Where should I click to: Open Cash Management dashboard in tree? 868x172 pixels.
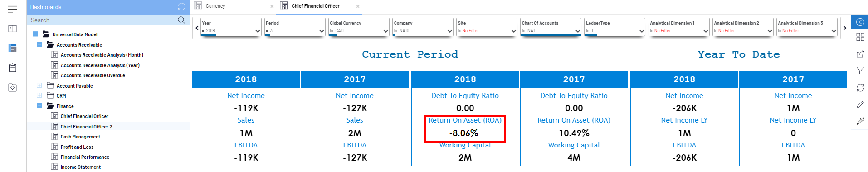(x=80, y=137)
